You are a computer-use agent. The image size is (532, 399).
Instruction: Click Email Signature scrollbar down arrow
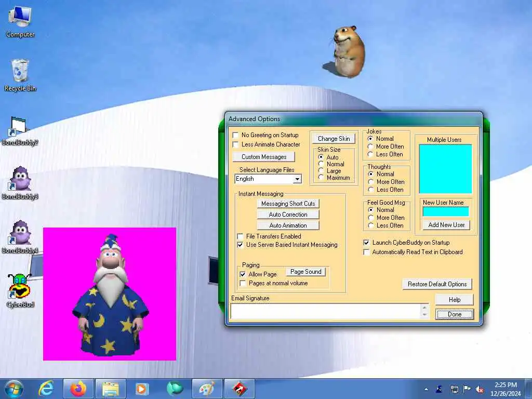pyautogui.click(x=424, y=315)
